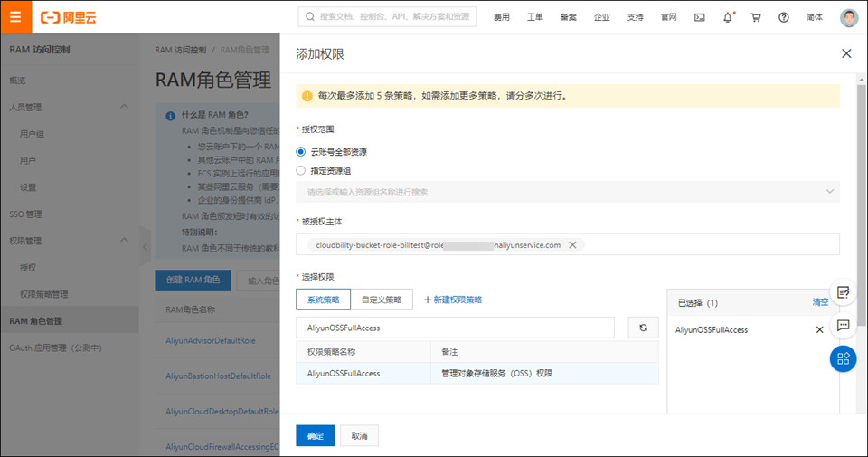The image size is (868, 457).
Task: Select 指定资源组 radio option
Action: point(302,170)
